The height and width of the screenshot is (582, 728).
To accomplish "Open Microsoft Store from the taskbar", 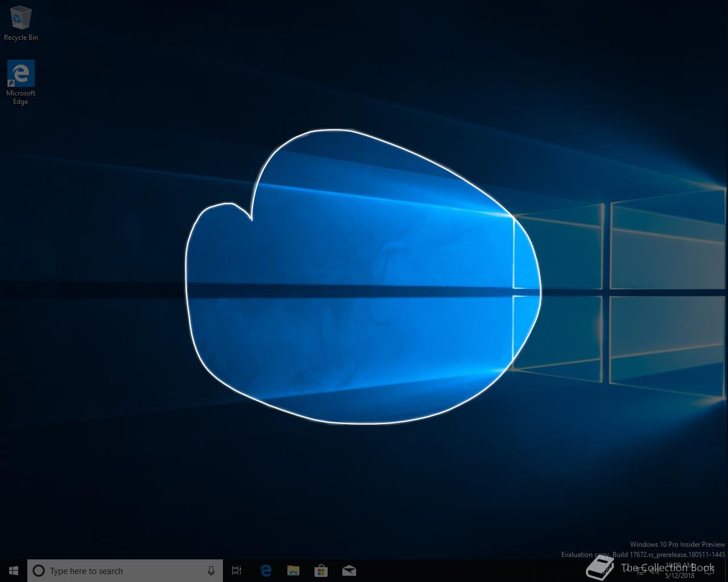I will coord(321,571).
